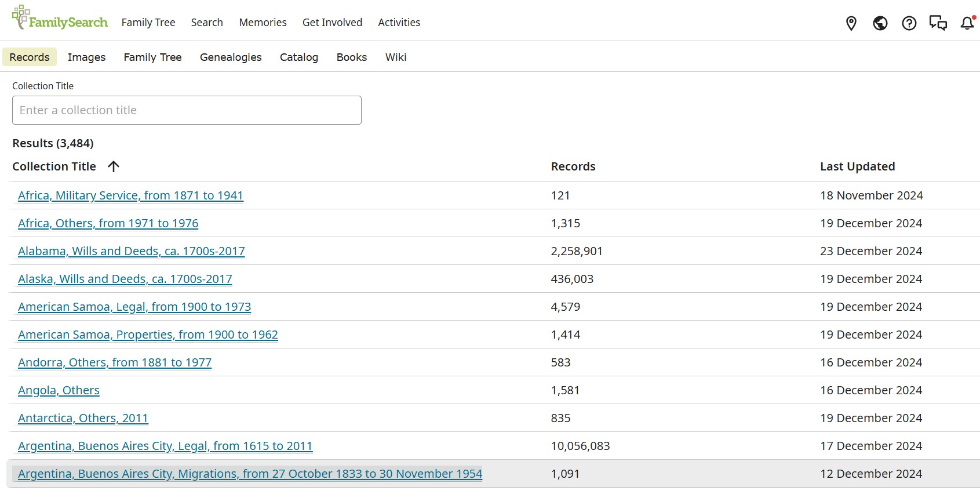Expand the Memories top menu
This screenshot has height=494, width=980.
click(263, 23)
